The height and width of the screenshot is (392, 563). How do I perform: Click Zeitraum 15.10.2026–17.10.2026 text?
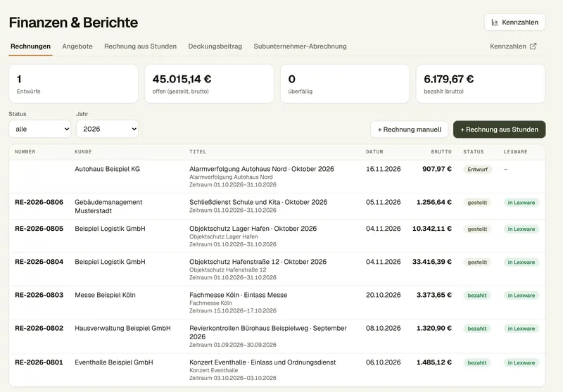tap(233, 310)
